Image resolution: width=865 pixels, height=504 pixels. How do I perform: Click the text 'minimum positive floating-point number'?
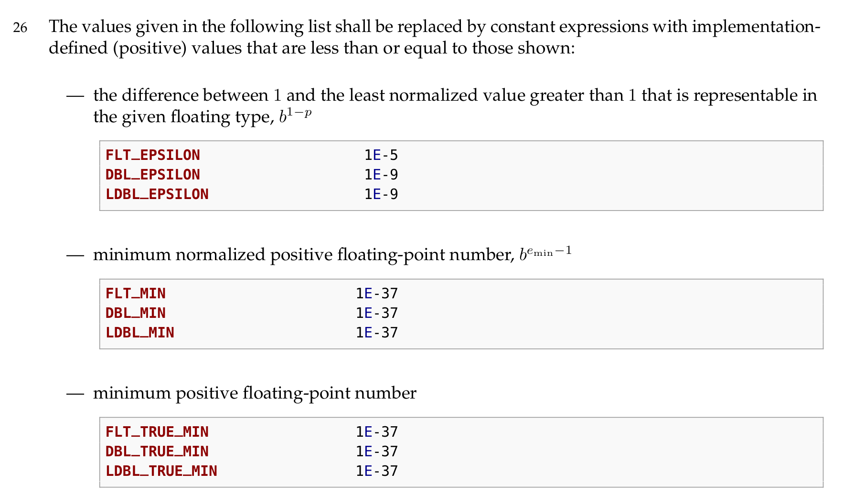coord(255,393)
